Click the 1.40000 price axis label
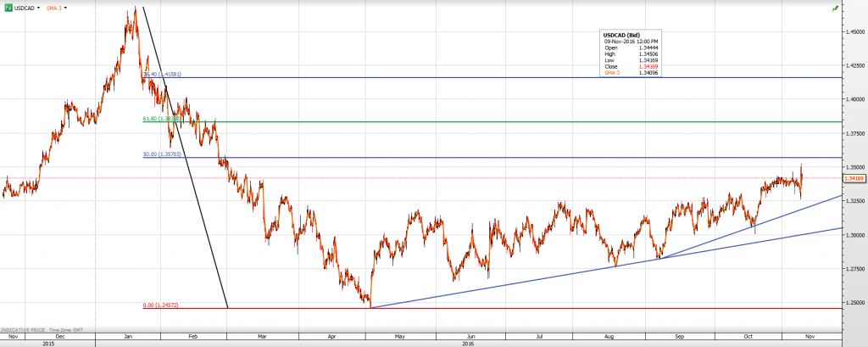Image resolution: width=868 pixels, height=347 pixels. pos(854,99)
